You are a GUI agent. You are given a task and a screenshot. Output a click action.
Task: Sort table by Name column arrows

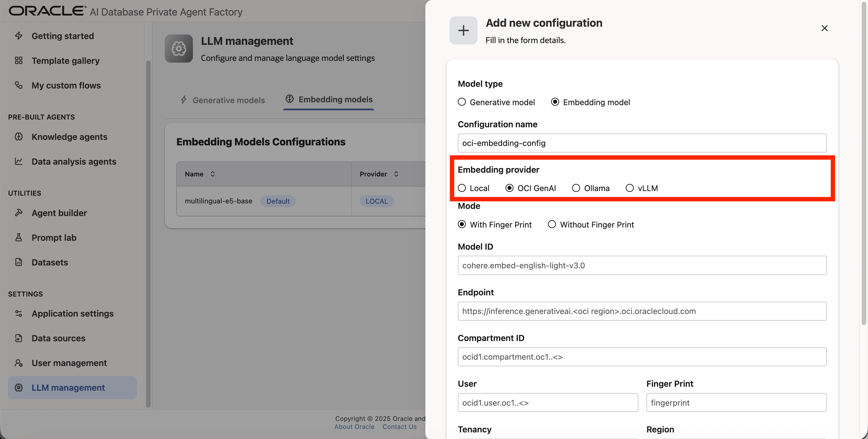pyautogui.click(x=213, y=174)
